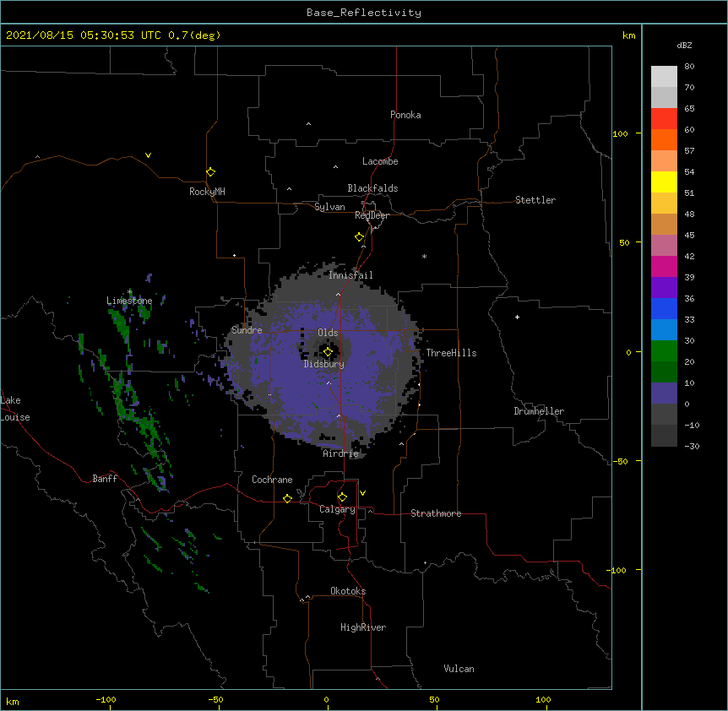The height and width of the screenshot is (711, 728).
Task: Click the HighRiver label
Action: coord(363,627)
